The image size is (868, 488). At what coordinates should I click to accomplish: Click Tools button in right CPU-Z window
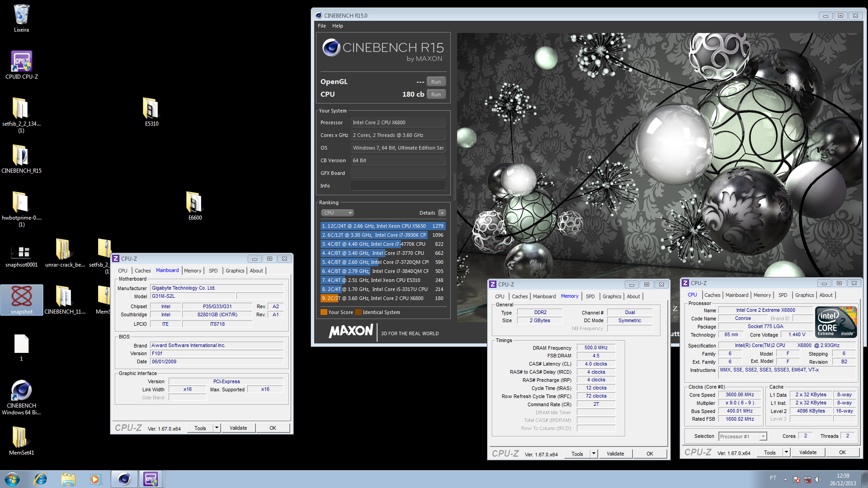coord(770,452)
